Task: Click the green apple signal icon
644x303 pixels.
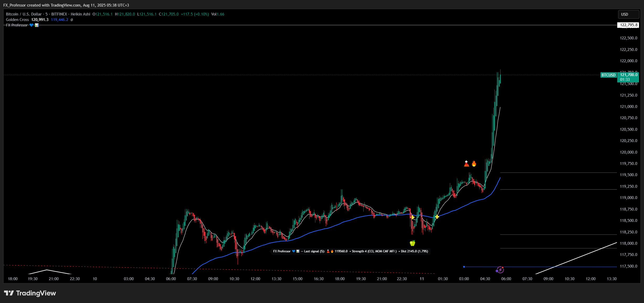Action: (412, 243)
